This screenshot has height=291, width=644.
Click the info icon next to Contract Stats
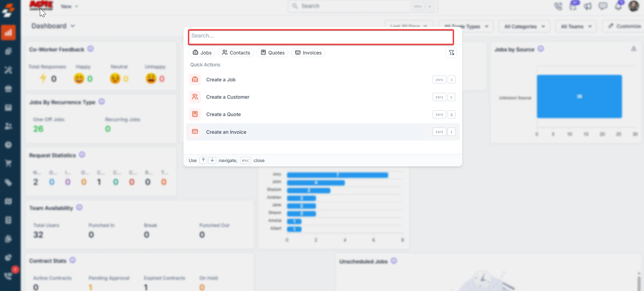coord(73,260)
